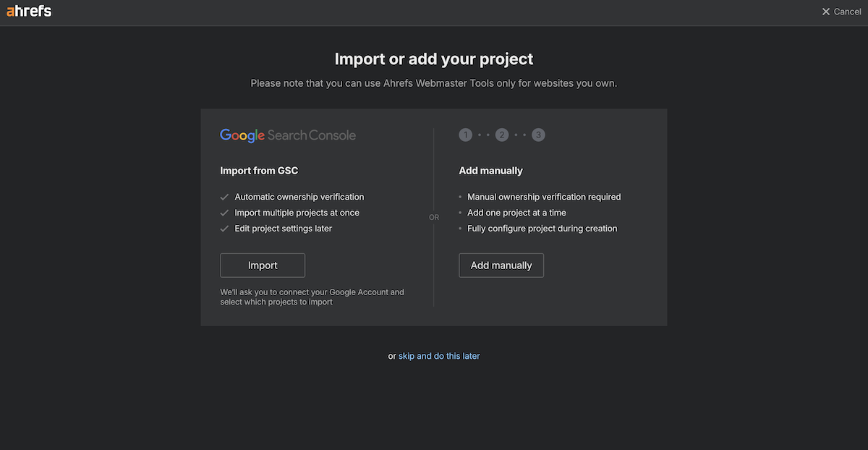Click the checkmark beside Edit project settings later
Image resolution: width=868 pixels, height=450 pixels.
[x=224, y=228]
